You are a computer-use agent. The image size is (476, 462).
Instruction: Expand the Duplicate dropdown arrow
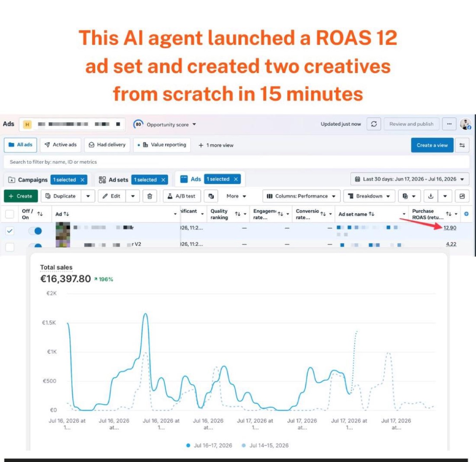[88, 196]
